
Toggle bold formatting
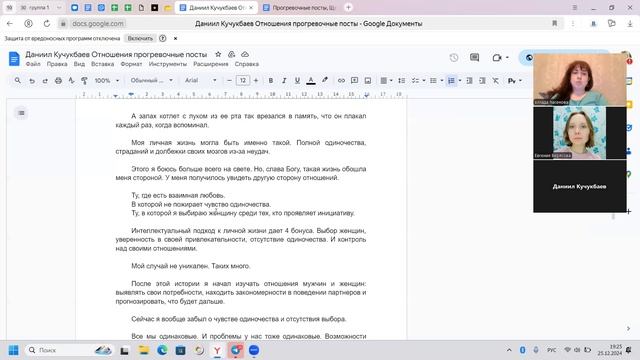point(271,81)
